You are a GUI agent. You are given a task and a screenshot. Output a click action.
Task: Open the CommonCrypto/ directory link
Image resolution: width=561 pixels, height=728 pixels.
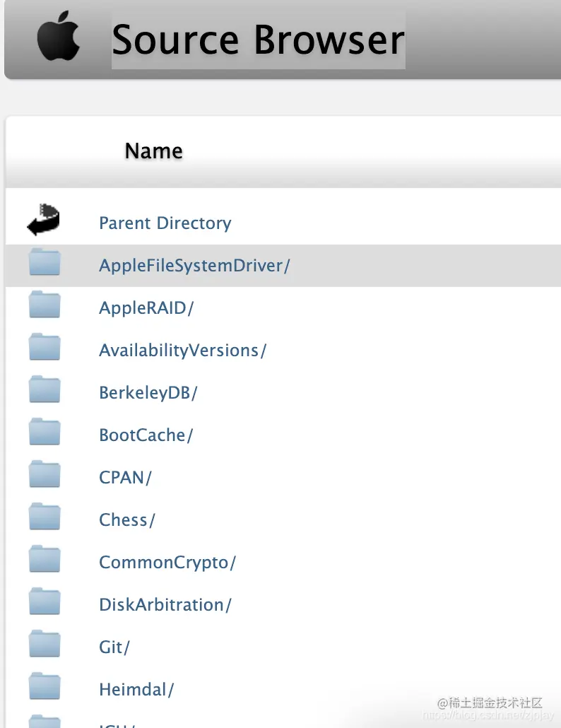(x=167, y=562)
